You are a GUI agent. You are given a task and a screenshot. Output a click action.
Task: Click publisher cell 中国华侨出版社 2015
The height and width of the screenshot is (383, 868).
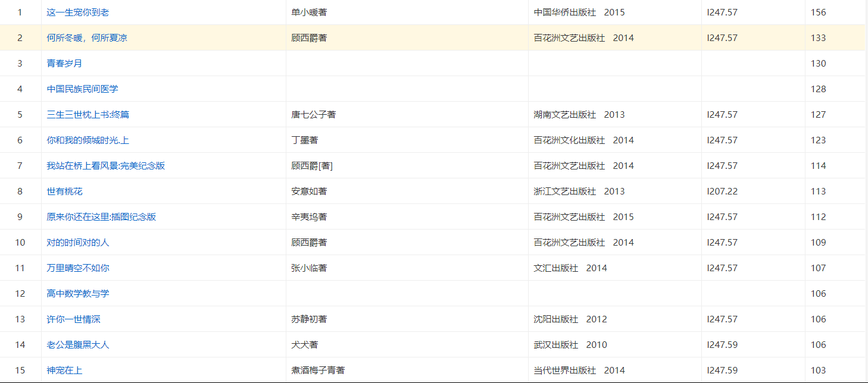click(x=579, y=12)
